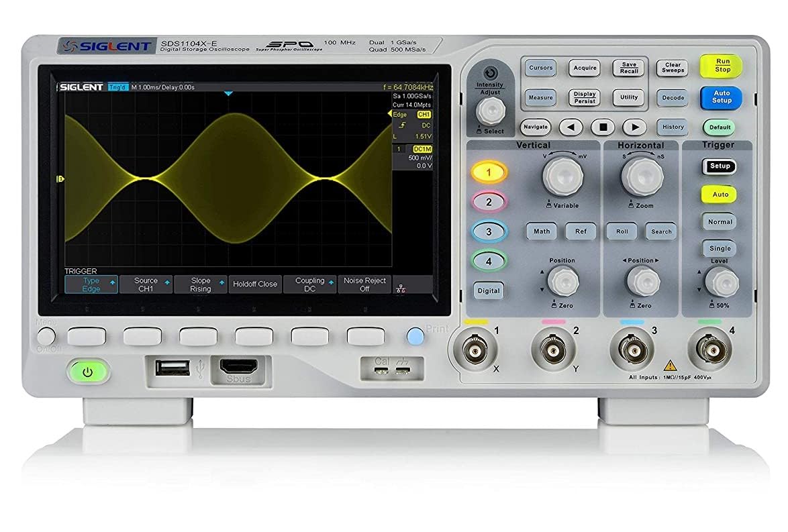Open the Slope Rising softkey menu
Viewport: 788px width, 532px height.
(x=201, y=284)
